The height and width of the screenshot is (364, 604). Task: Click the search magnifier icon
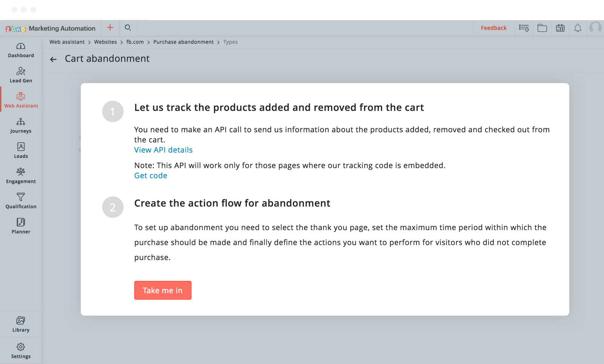click(x=128, y=28)
